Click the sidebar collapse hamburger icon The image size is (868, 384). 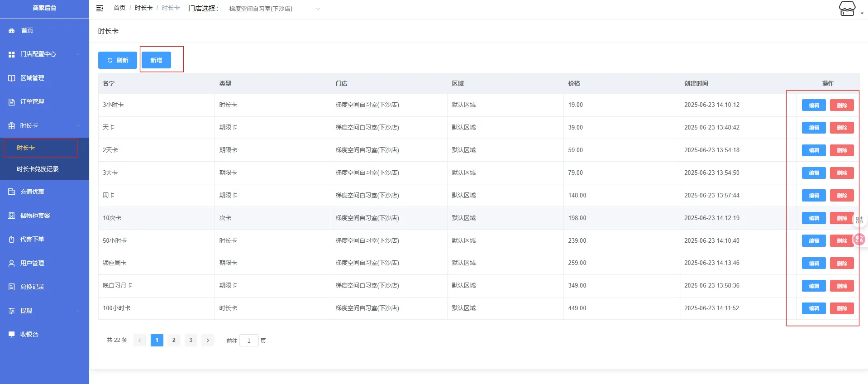(x=100, y=8)
